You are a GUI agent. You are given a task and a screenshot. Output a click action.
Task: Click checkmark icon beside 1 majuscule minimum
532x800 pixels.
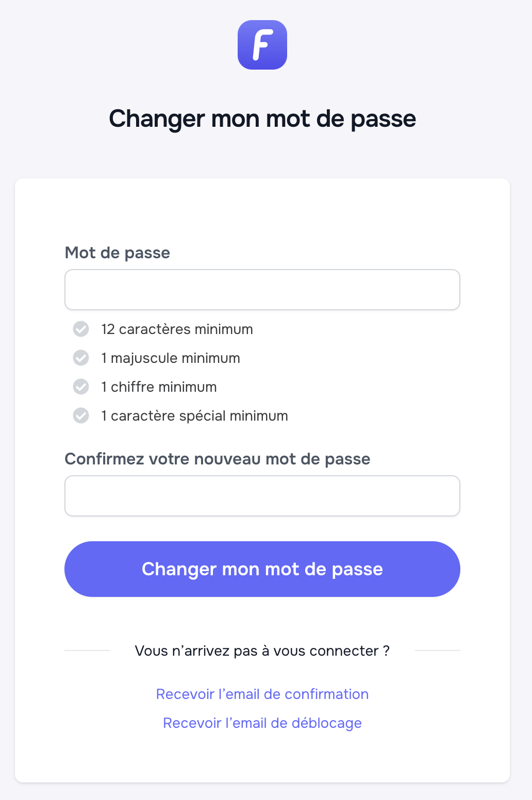click(x=81, y=358)
